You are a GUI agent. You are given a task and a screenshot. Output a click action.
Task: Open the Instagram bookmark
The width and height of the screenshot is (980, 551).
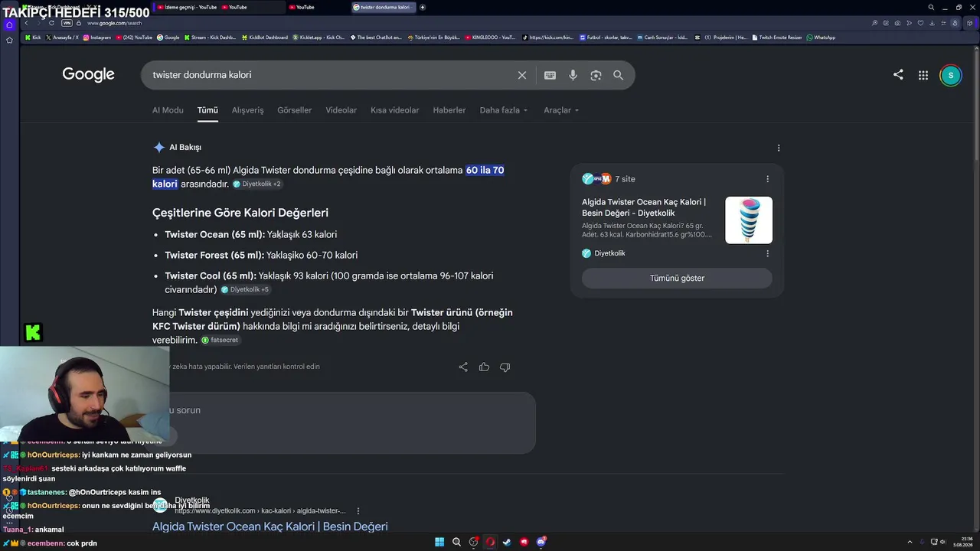[x=97, y=37]
